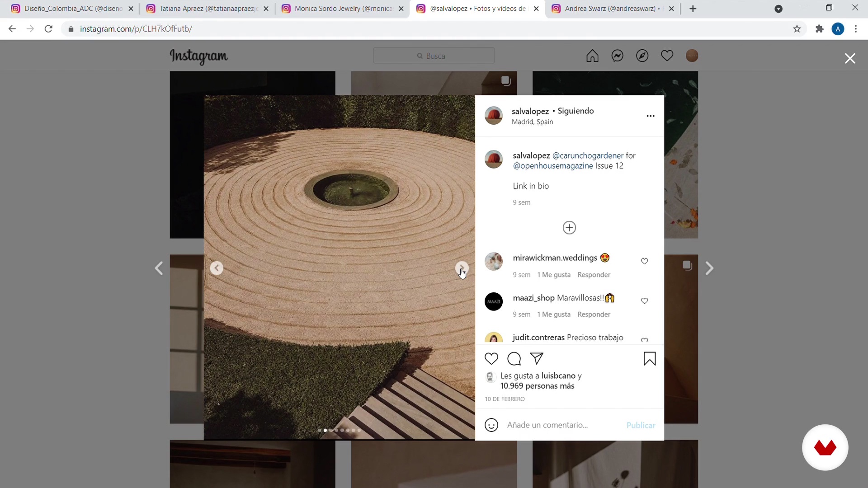This screenshot has height=488, width=868.
Task: Switch to Andrea Swarz tab
Action: point(613,9)
